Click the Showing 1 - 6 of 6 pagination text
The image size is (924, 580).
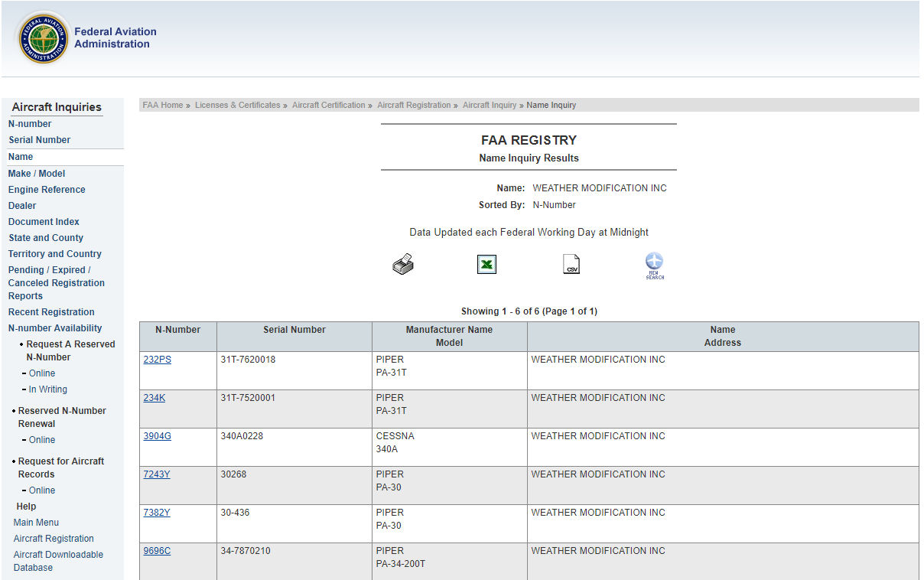click(529, 311)
